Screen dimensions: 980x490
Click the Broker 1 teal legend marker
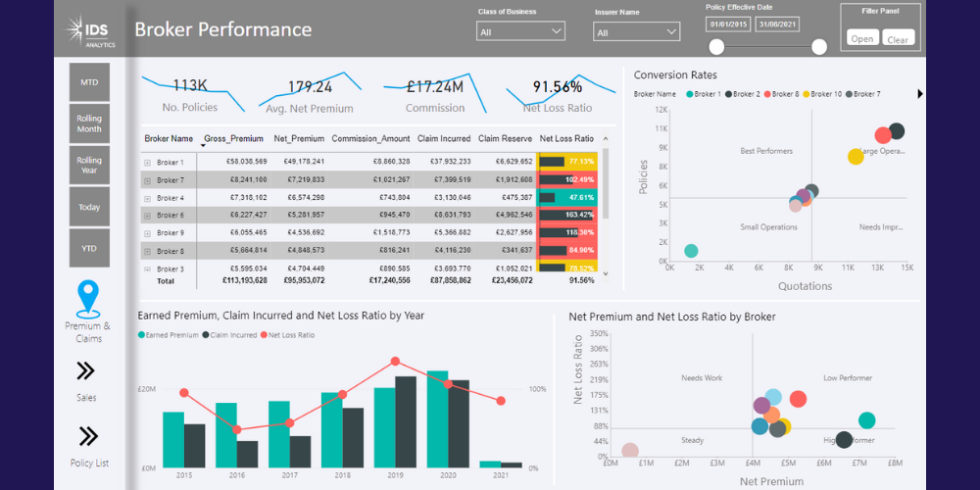691,94
